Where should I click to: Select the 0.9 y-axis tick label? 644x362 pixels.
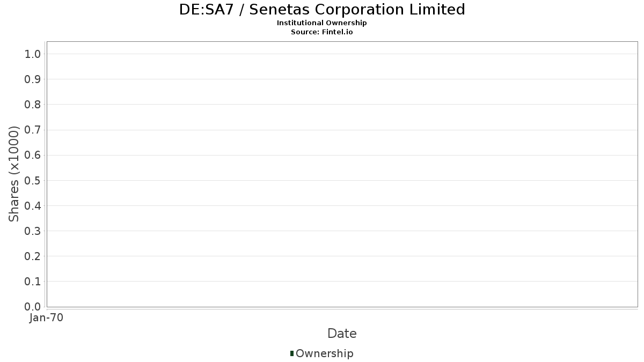coord(33,79)
